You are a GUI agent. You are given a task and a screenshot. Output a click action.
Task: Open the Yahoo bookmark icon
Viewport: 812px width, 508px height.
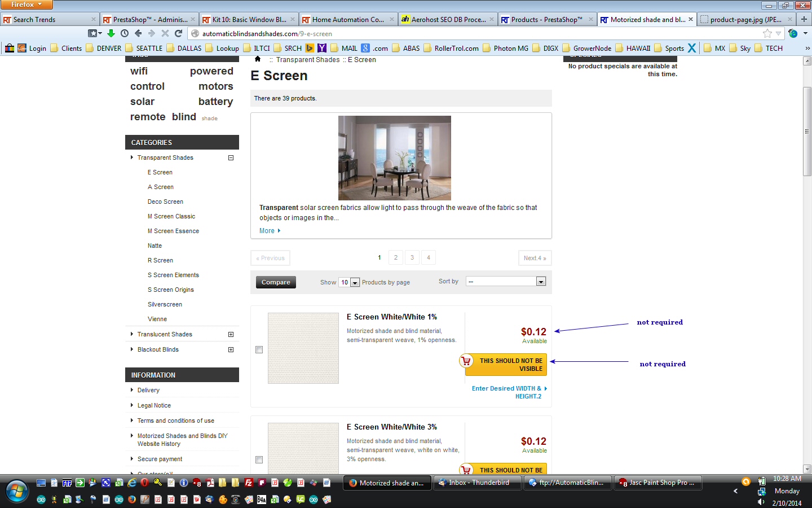[x=322, y=48]
